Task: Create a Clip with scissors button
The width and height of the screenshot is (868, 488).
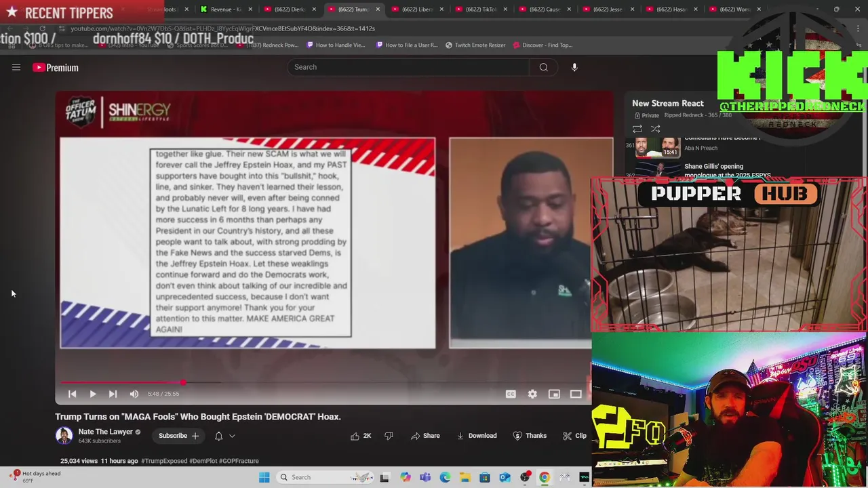Action: click(x=575, y=436)
